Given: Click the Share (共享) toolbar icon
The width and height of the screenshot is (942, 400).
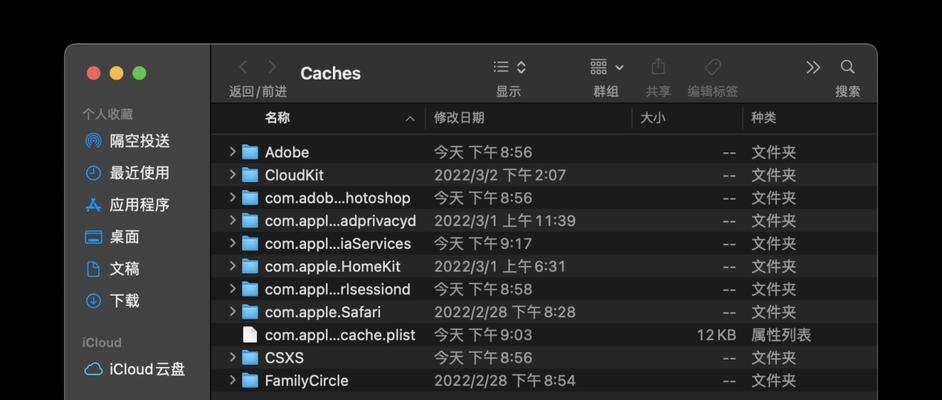Looking at the screenshot, I should (x=658, y=66).
